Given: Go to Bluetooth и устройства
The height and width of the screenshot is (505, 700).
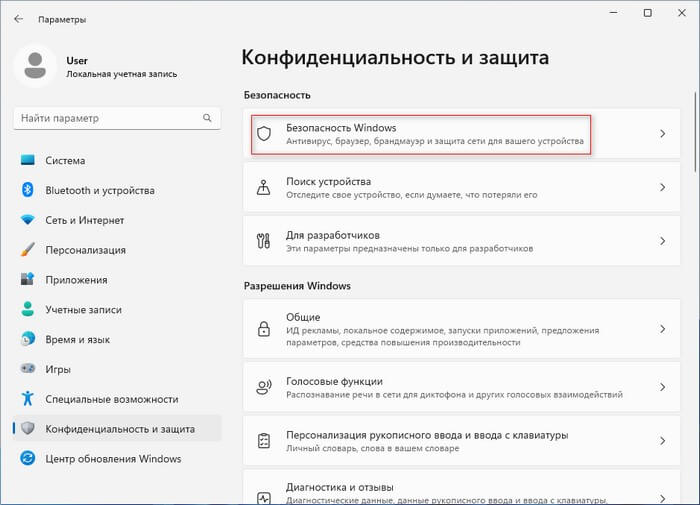Looking at the screenshot, I should tap(117, 190).
